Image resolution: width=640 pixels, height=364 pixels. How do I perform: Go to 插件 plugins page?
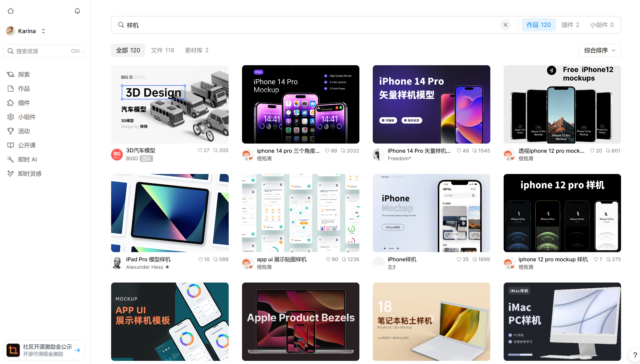[24, 103]
